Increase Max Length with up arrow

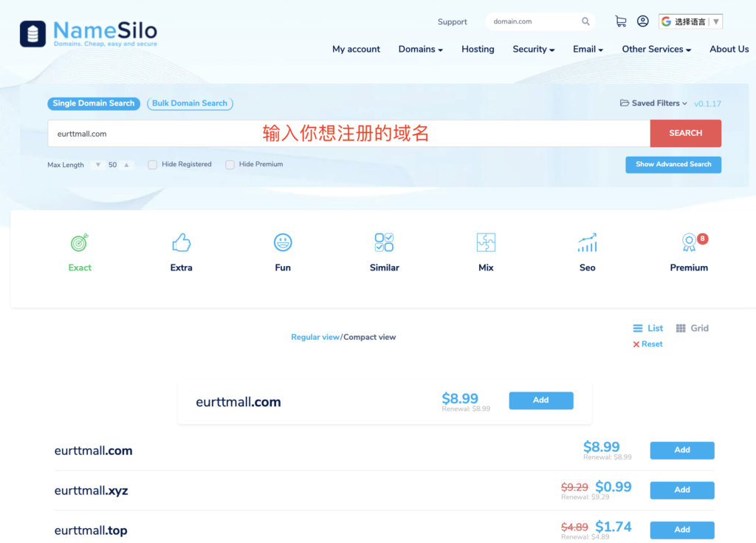(x=126, y=165)
